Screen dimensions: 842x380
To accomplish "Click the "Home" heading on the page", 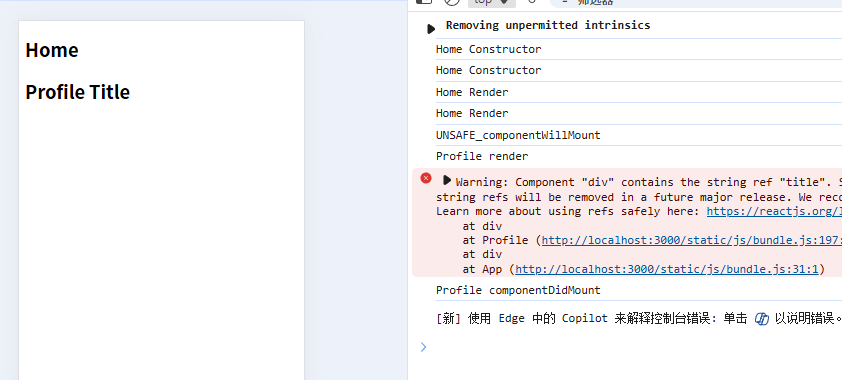I will 52,50.
